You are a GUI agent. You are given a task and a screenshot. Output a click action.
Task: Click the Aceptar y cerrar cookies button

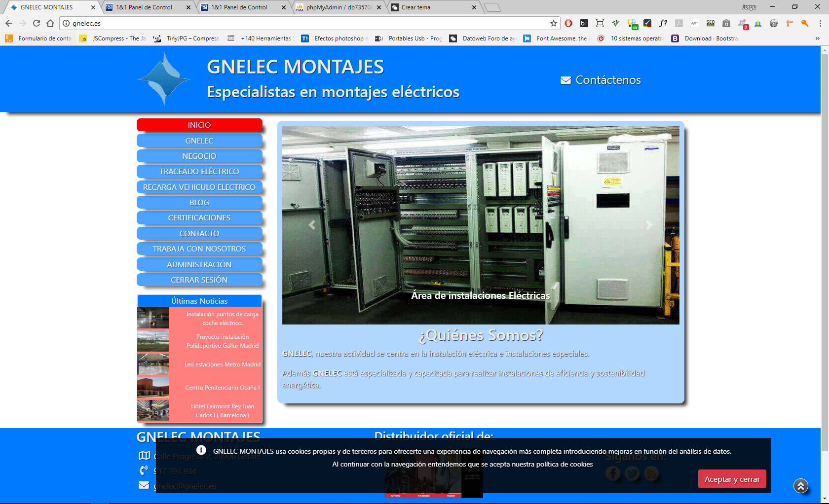(x=732, y=478)
